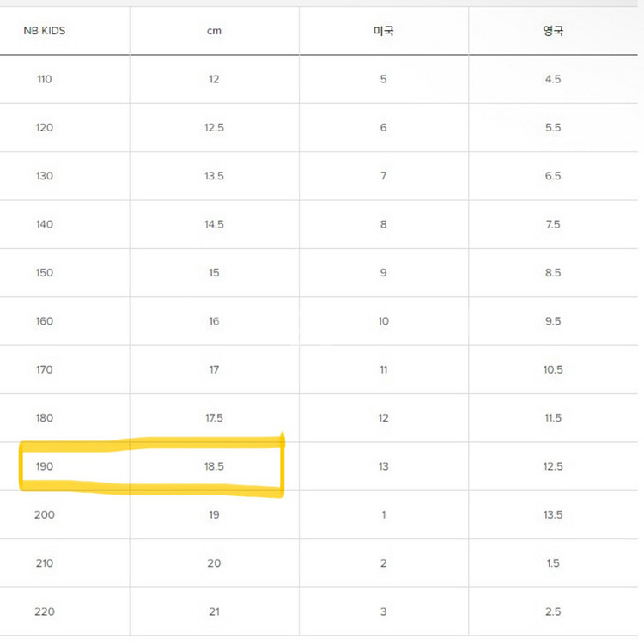
Task: Click US size 13 in 미국 column
Action: tap(383, 466)
